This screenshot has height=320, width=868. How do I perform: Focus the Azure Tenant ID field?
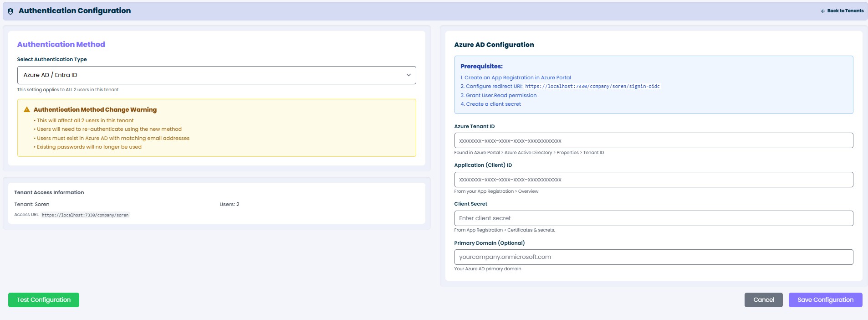654,141
